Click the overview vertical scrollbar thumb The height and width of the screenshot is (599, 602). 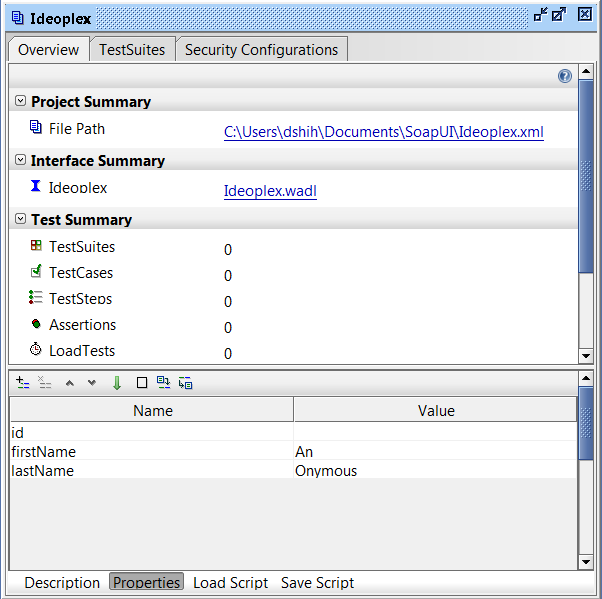click(586, 177)
